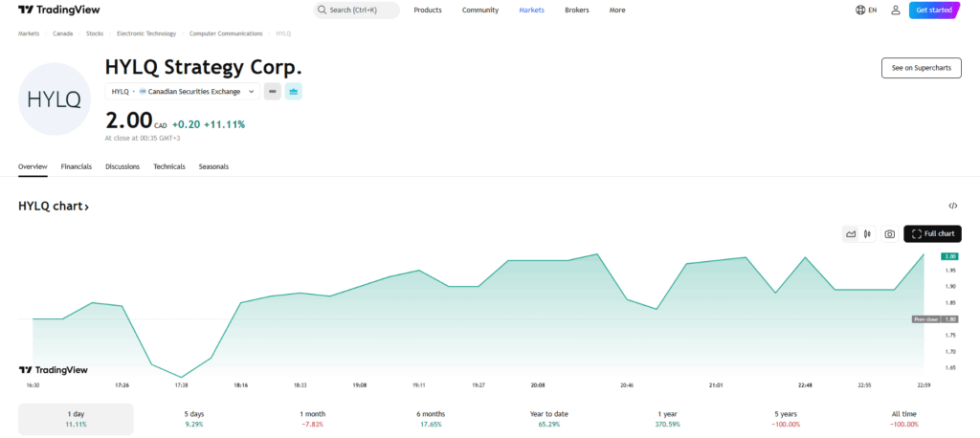Open the Community menu

(x=480, y=10)
